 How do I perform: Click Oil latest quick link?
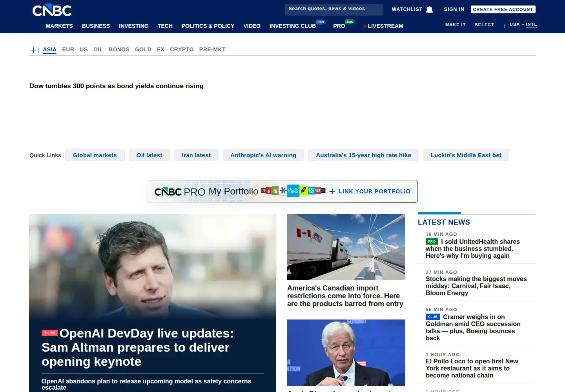click(x=149, y=155)
